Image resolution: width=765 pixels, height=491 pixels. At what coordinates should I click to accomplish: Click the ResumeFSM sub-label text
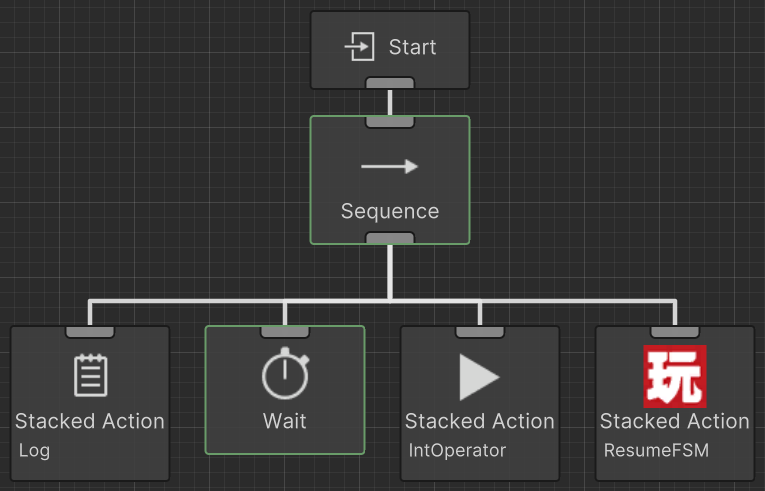click(x=656, y=450)
